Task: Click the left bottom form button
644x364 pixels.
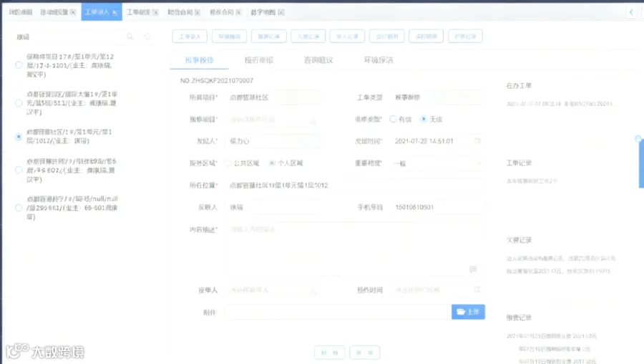Action: (330, 353)
